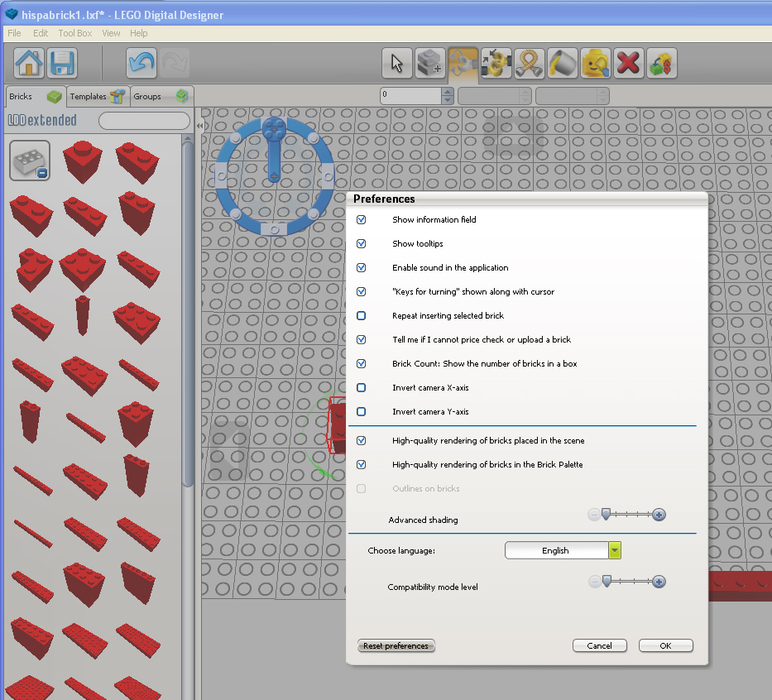772x700 pixels.
Task: Click the English language combo box
Action: [x=557, y=550]
